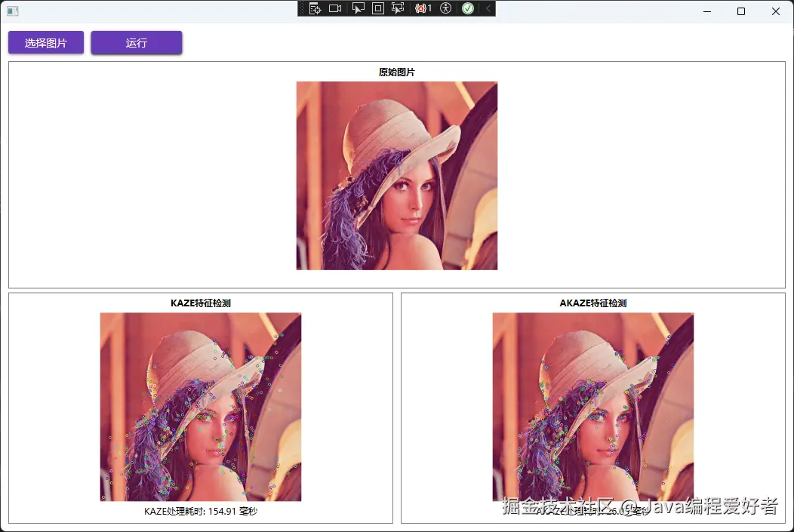This screenshot has width=794, height=532.
Task: Click the 选择图片 button
Action: (46, 42)
